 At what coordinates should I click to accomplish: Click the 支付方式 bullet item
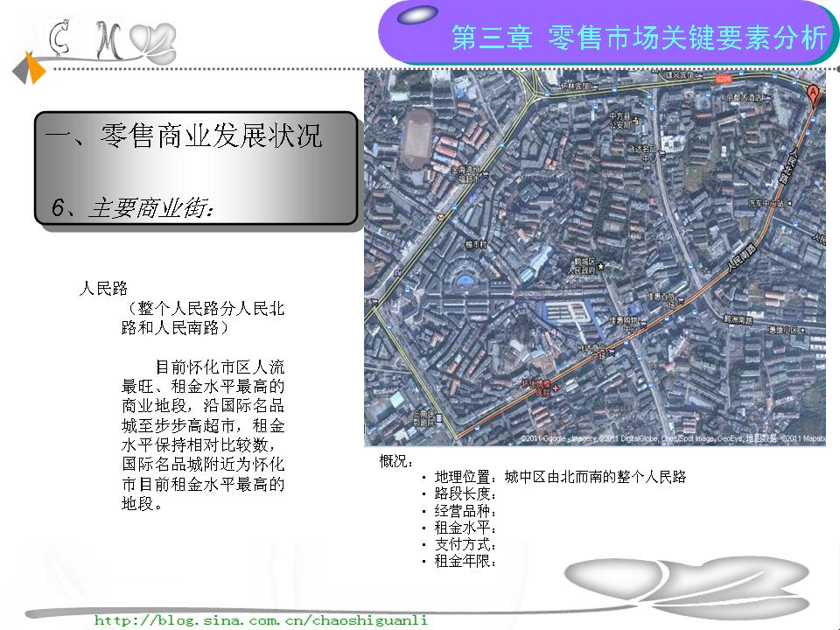(465, 544)
